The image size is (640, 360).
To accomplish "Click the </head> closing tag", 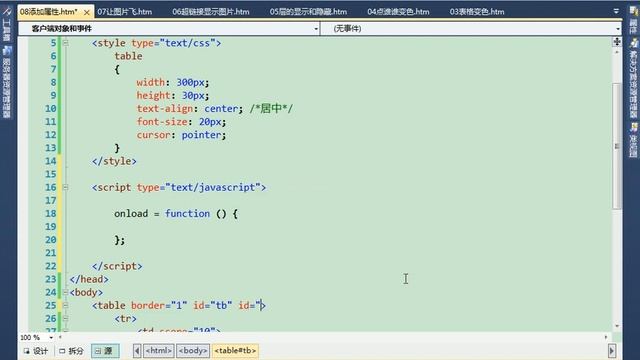I will pos(89,279).
